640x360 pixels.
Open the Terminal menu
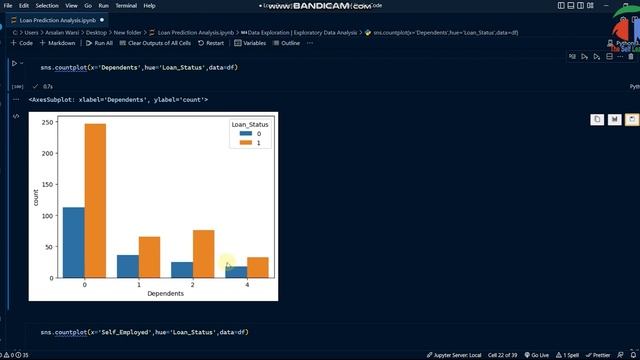(126, 6)
